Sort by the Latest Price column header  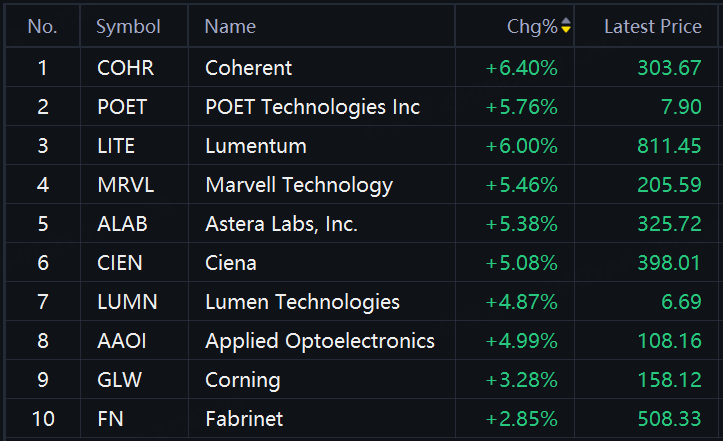click(652, 26)
